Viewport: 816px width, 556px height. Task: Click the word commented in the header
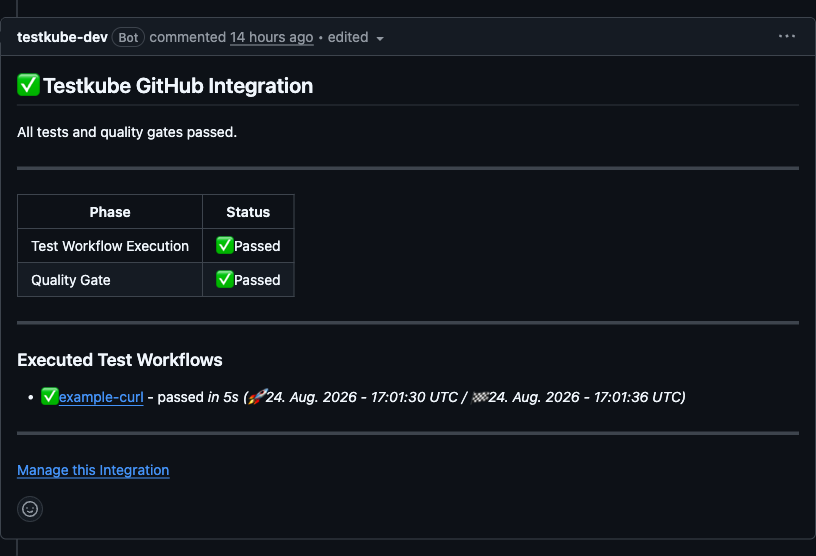[x=188, y=37]
